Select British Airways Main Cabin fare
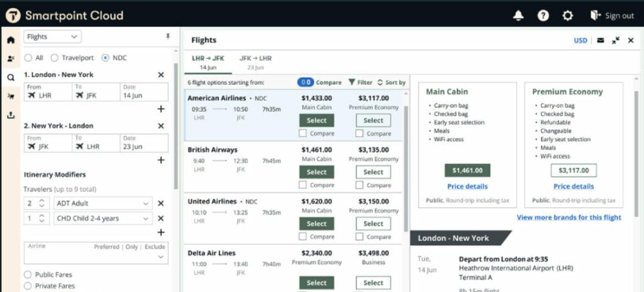The image size is (644, 292). 317,172
